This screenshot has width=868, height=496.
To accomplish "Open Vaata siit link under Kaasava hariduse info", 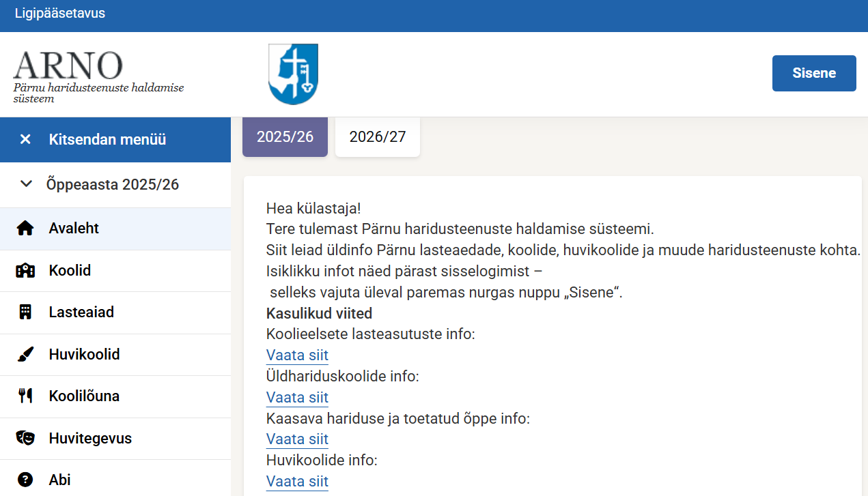I will coord(297,439).
